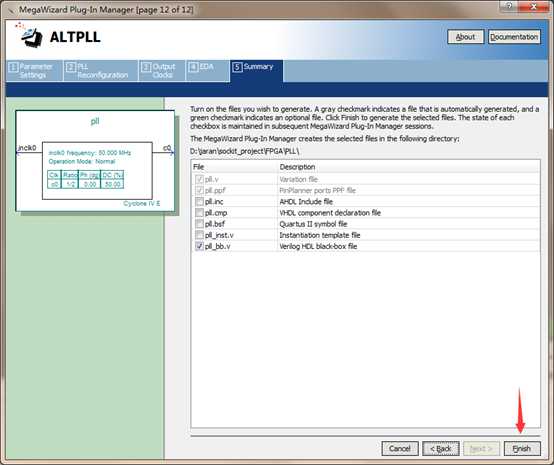
Task: Enable the pll.inc AHDL Include file checkbox
Action: coord(199,201)
